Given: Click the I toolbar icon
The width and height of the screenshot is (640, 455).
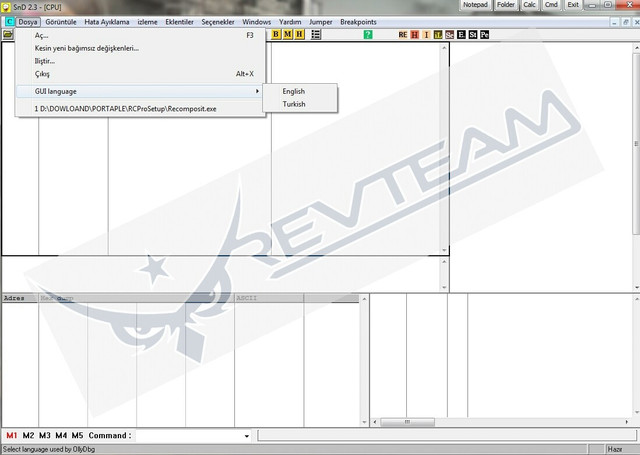Looking at the screenshot, I should (x=426, y=35).
